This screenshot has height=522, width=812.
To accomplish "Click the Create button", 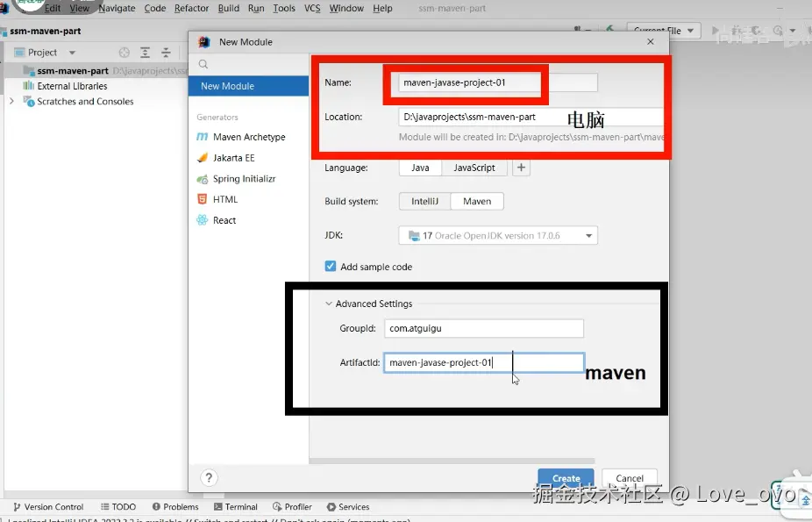I will [x=566, y=478].
